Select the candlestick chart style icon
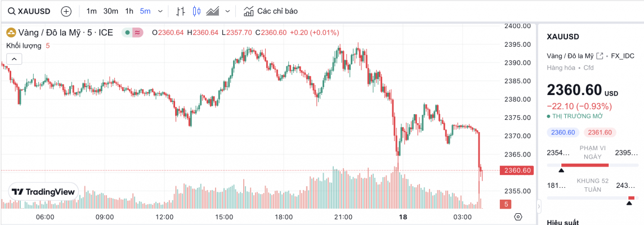This screenshot has width=644, height=225. (196, 11)
